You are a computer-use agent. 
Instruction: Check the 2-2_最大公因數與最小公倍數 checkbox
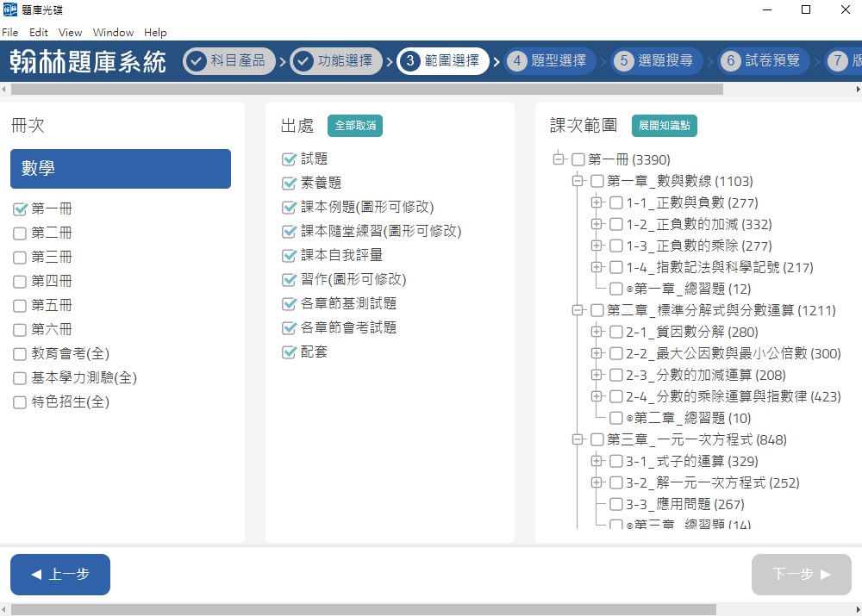pos(616,353)
